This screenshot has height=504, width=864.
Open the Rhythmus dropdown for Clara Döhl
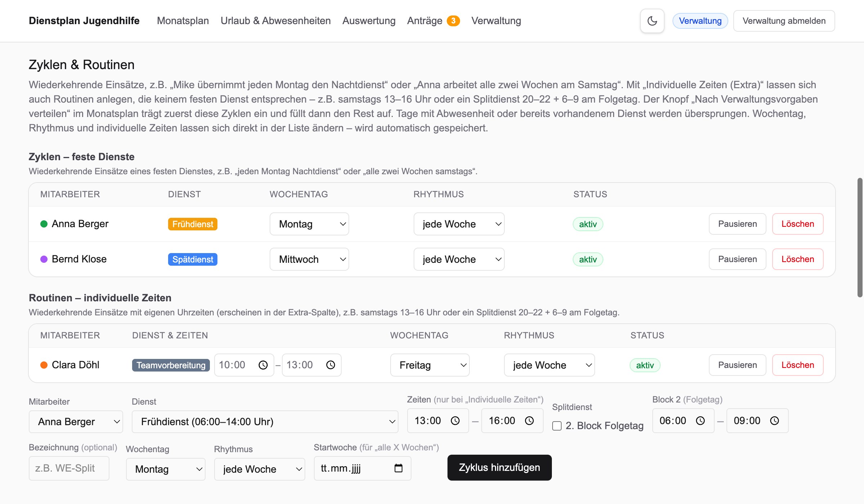point(549,365)
